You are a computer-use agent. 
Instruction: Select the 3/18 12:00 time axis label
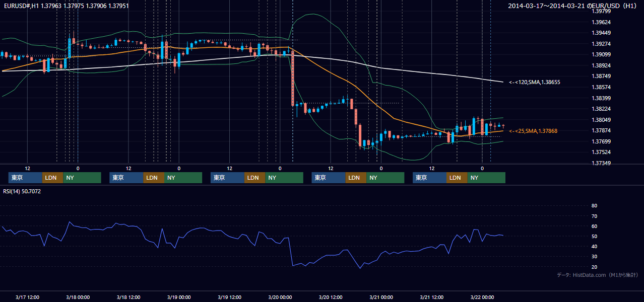click(128, 297)
